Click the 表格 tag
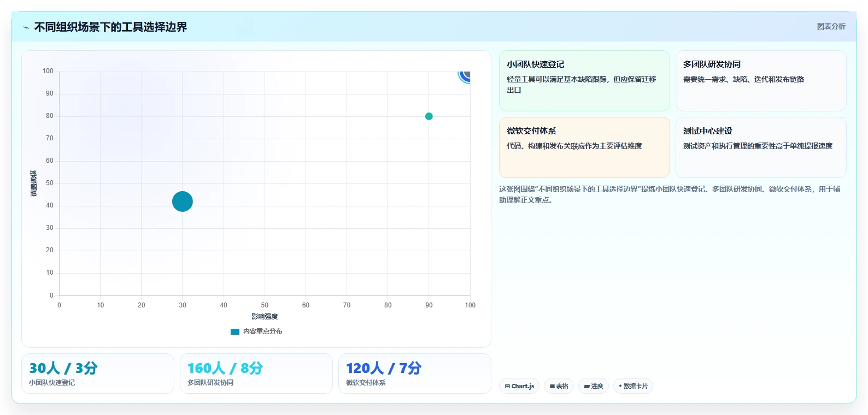Image resolution: width=868 pixels, height=415 pixels. tap(559, 386)
